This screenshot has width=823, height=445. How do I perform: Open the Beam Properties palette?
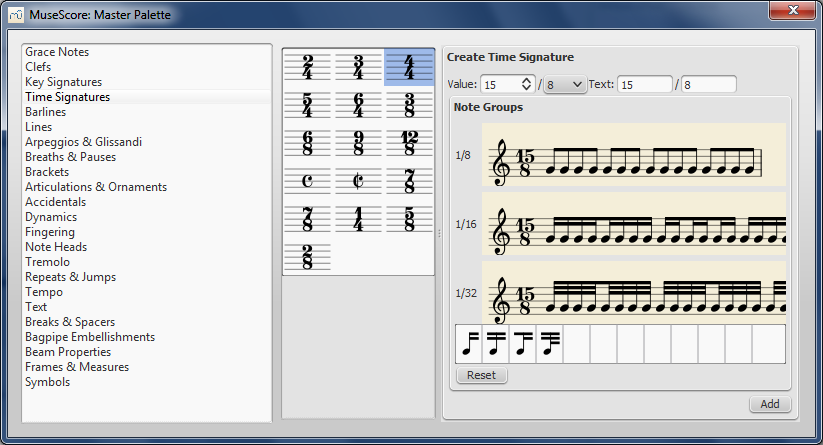pos(68,352)
